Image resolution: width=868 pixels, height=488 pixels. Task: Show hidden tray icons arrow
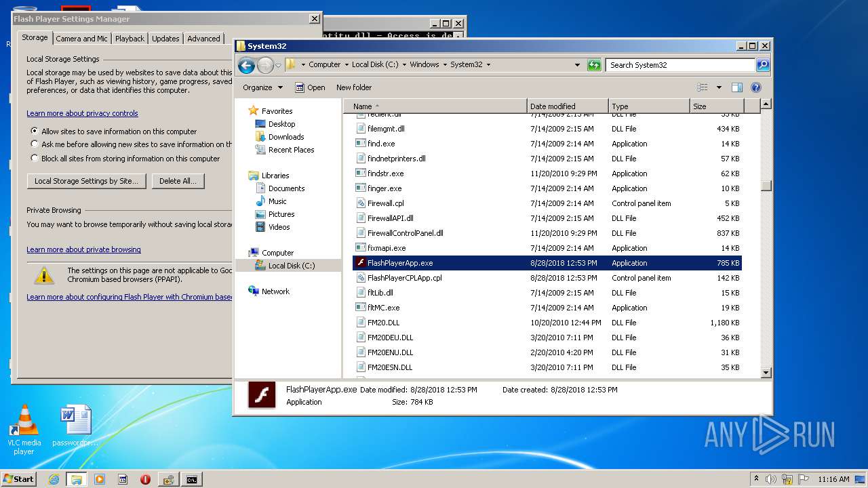[756, 479]
